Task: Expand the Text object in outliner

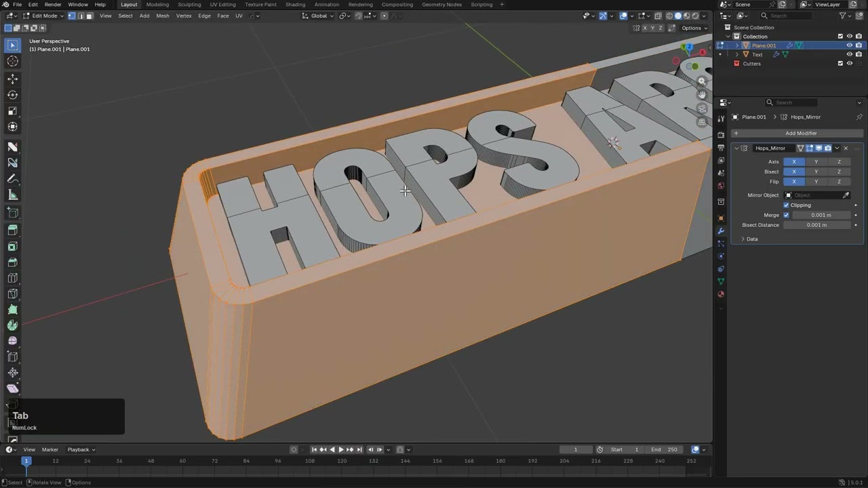Action: 737,55
